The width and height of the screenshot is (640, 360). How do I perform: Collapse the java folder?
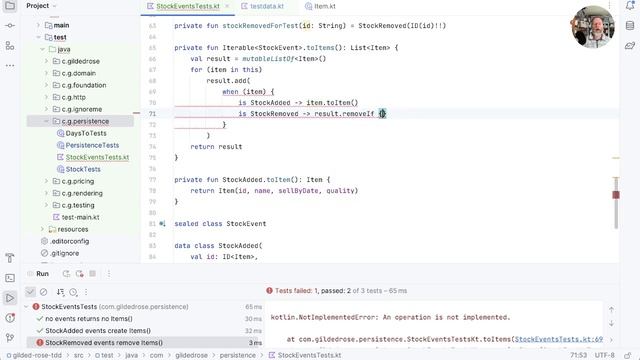pyautogui.click(x=42, y=49)
